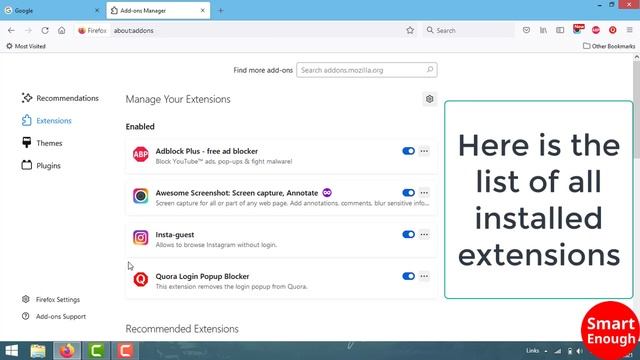Reload the current page

click(45, 30)
